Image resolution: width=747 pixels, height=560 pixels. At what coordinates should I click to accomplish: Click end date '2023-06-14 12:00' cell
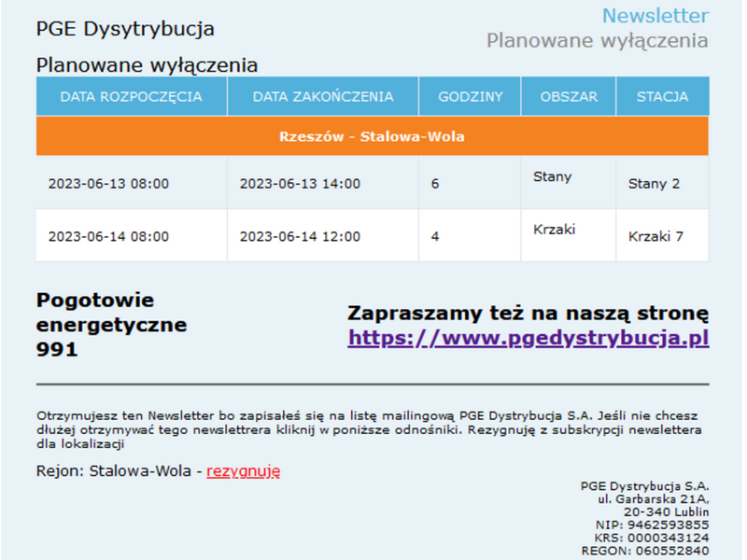[323, 236]
